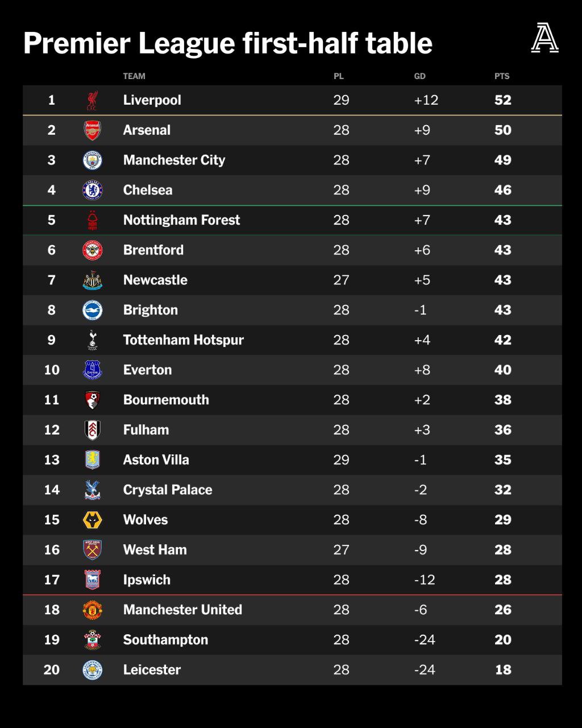Screen dimensions: 582x728
Task: Click the Arsenal club crest
Action: (92, 130)
